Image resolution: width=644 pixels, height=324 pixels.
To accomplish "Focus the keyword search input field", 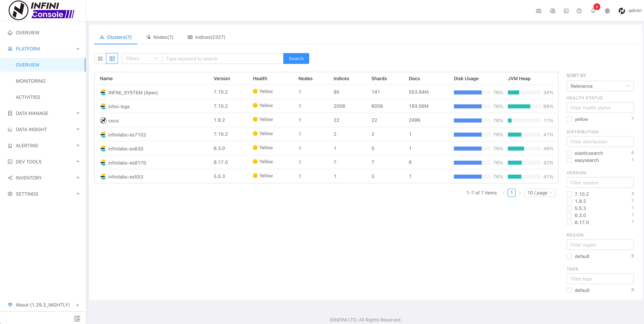I will click(222, 58).
